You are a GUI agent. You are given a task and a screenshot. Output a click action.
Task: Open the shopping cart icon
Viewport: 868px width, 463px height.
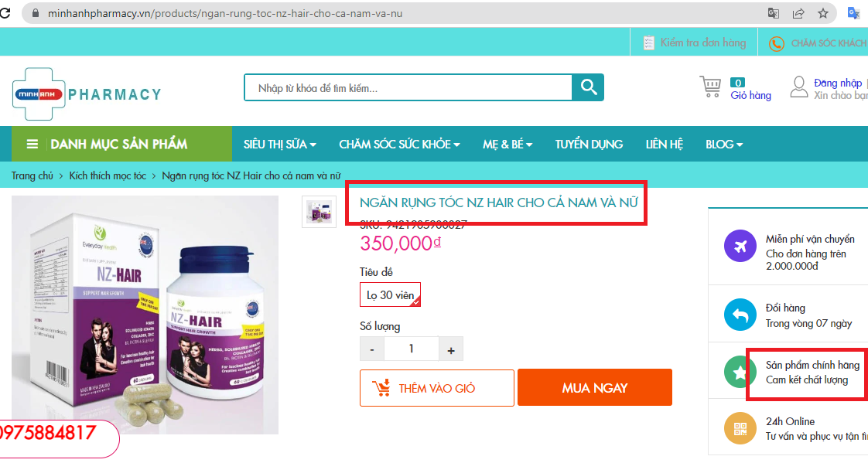point(710,87)
